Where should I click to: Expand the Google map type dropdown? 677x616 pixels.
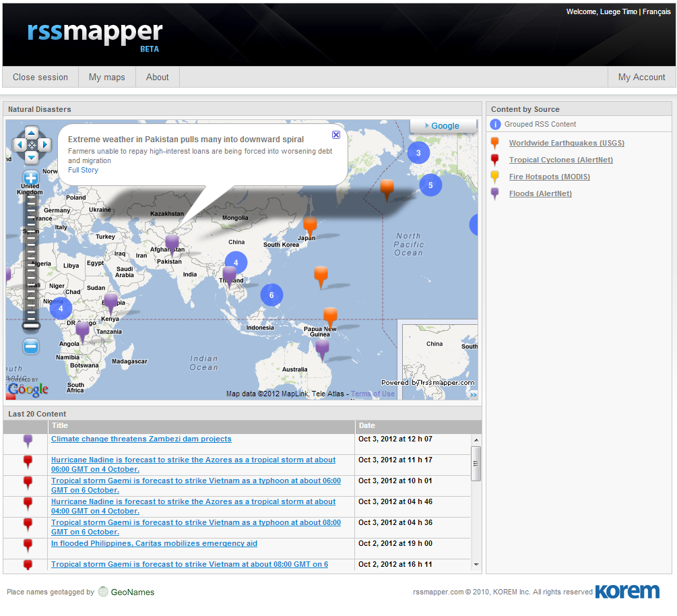[x=443, y=126]
